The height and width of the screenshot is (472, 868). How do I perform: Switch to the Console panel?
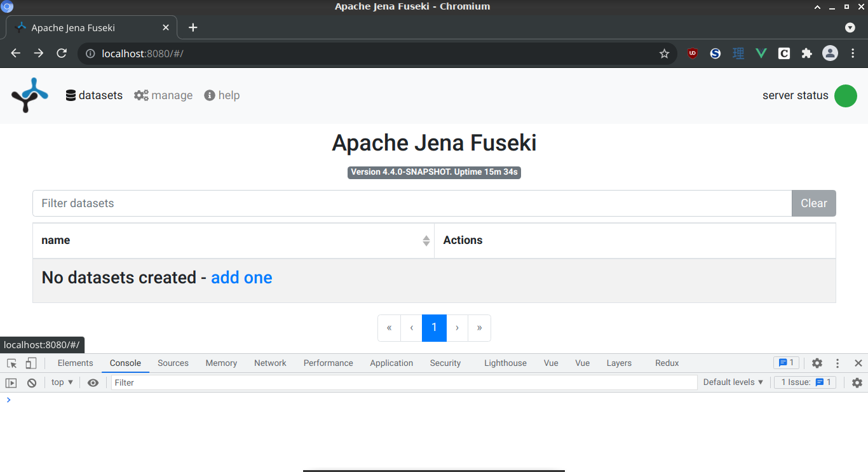125,363
